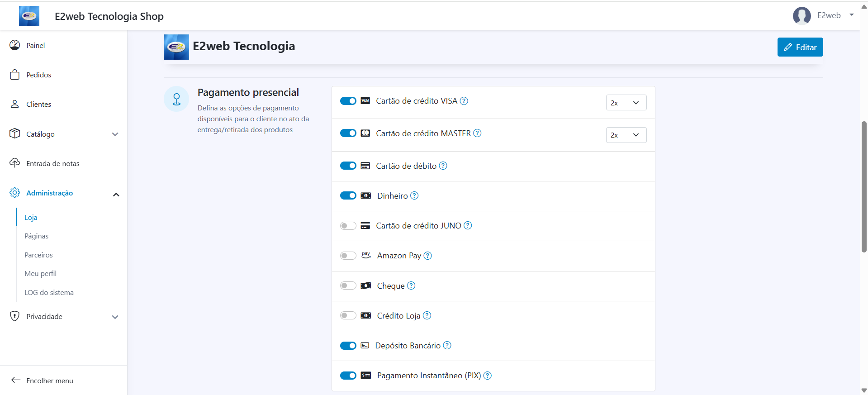Enable Cheque payment toggle

point(348,286)
